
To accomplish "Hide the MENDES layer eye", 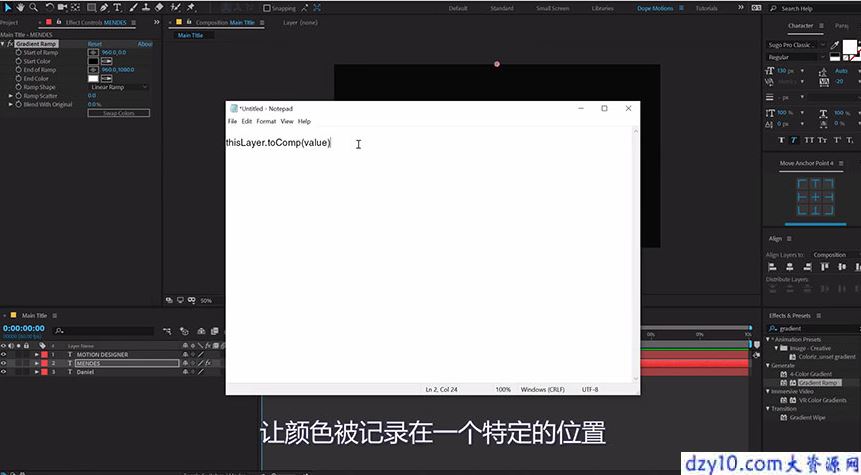I will click(4, 363).
